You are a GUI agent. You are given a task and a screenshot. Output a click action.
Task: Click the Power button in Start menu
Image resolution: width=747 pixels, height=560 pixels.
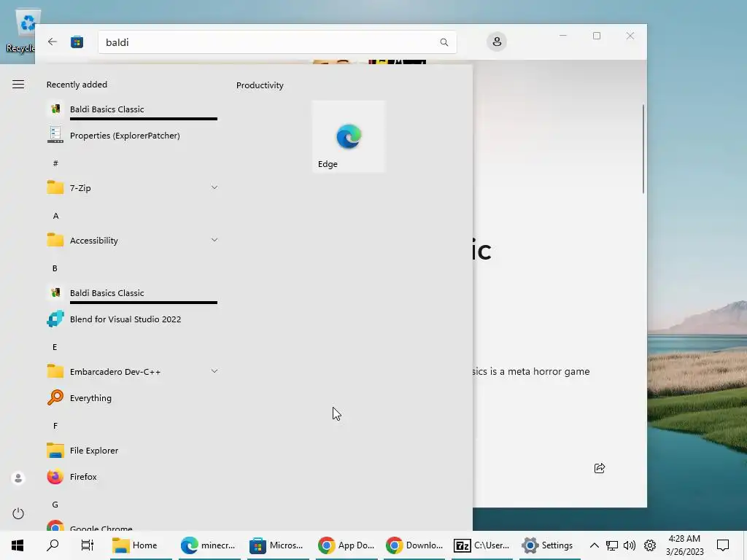click(18, 513)
